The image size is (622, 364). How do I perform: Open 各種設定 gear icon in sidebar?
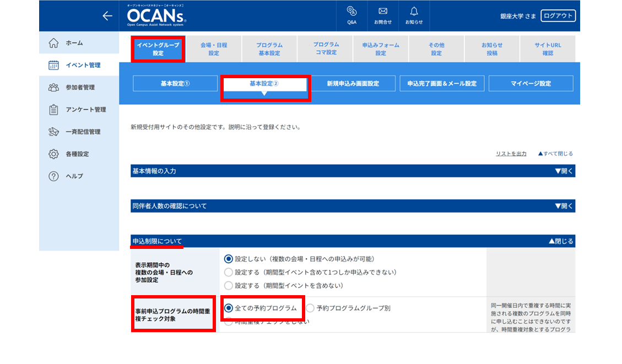click(x=53, y=154)
